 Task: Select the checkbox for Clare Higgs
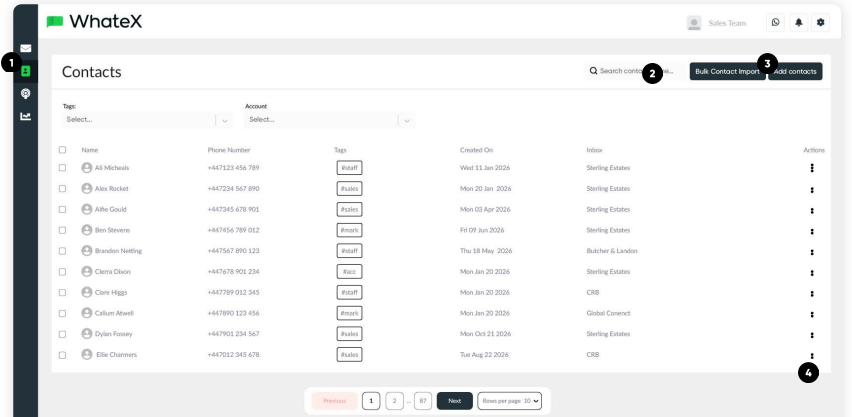point(62,292)
